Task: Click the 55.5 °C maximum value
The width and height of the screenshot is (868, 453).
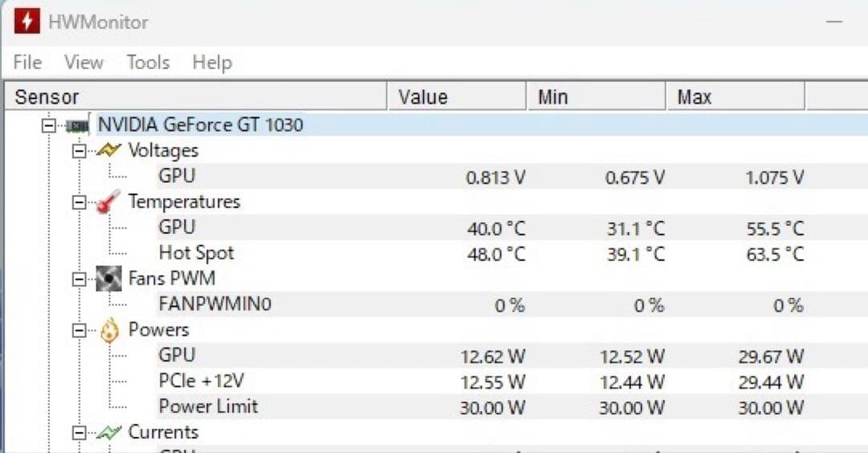Action: click(776, 228)
